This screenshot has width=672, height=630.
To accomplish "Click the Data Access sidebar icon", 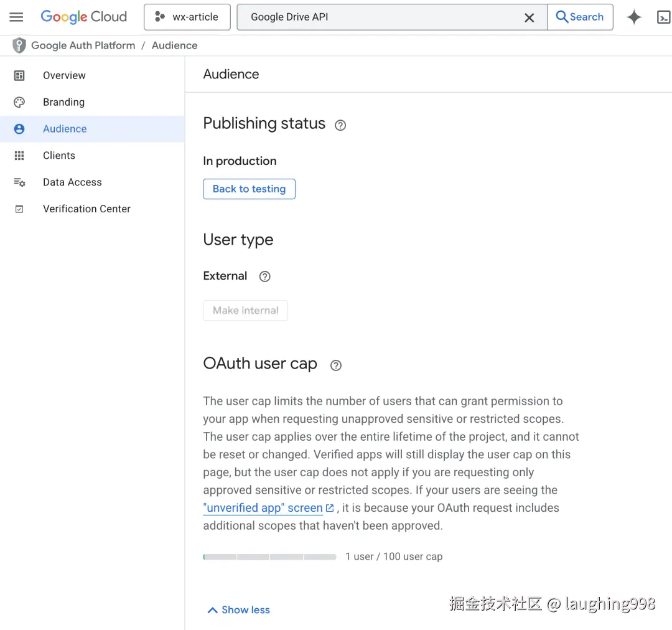I will (19, 182).
